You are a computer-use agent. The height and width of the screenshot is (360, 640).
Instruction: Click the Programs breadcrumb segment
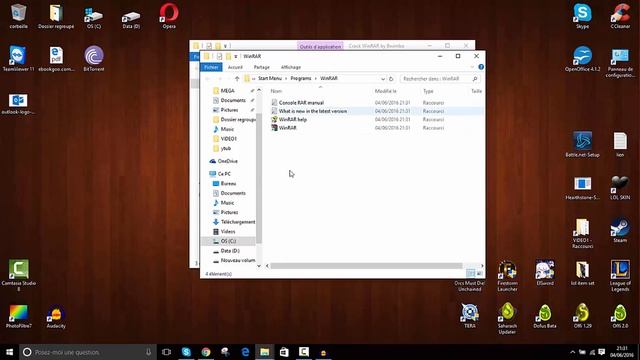click(301, 78)
